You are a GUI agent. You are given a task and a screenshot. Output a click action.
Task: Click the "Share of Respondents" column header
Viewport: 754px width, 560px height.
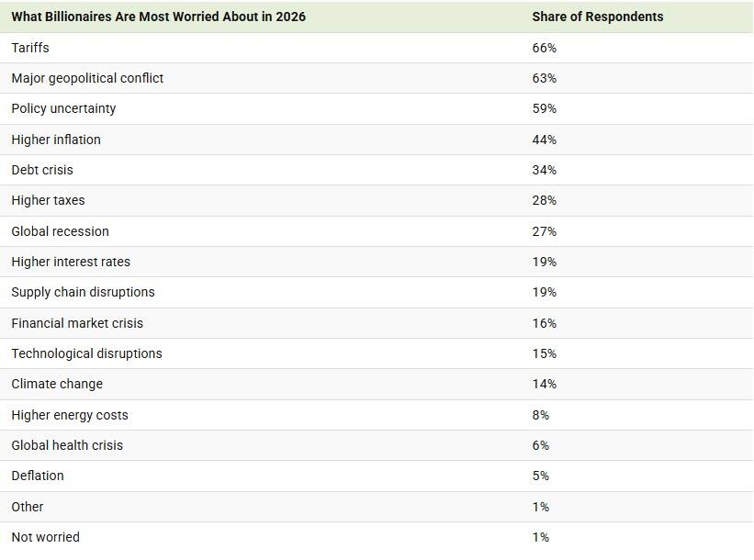click(x=597, y=17)
